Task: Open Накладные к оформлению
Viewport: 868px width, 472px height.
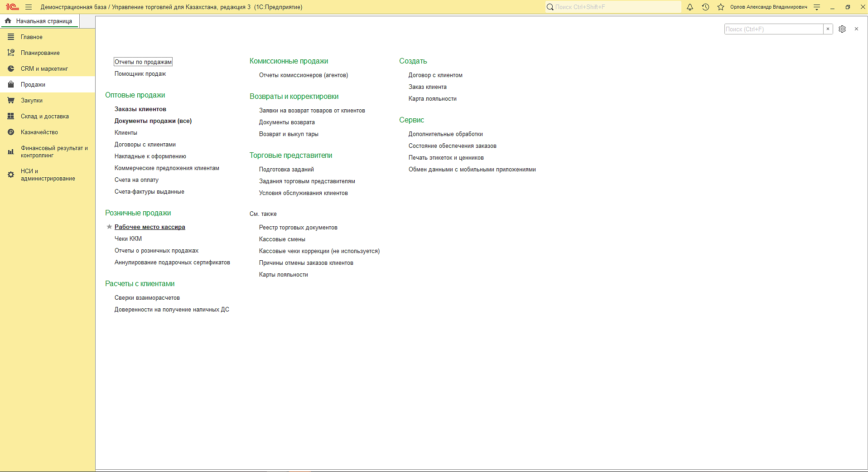Action: pos(150,156)
